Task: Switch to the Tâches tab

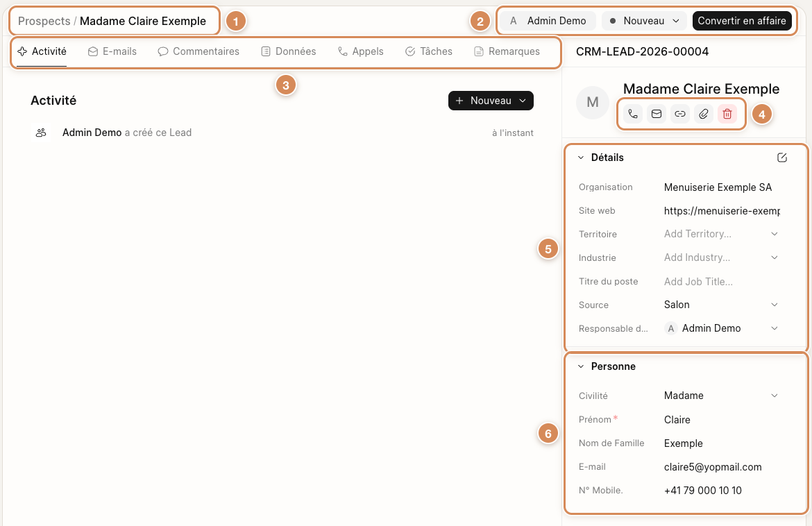Action: coord(429,51)
